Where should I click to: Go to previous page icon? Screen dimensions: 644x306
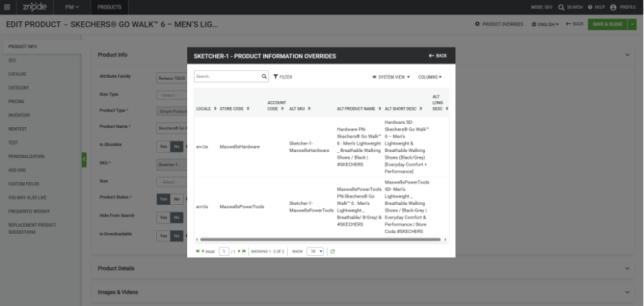[202, 252]
